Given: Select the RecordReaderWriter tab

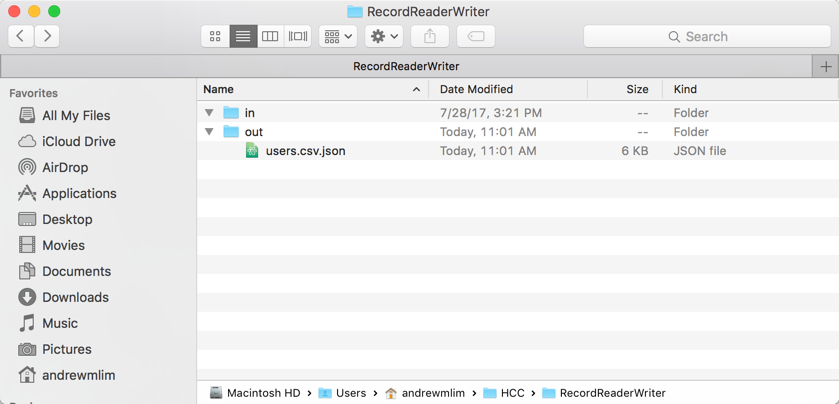Looking at the screenshot, I should [x=406, y=66].
